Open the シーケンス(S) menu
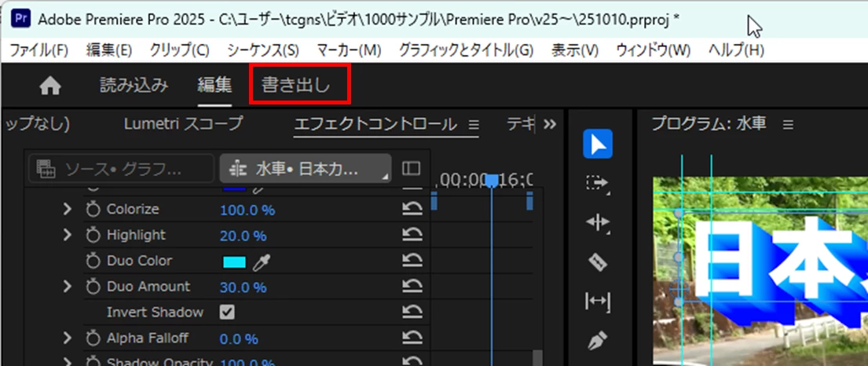 point(263,50)
